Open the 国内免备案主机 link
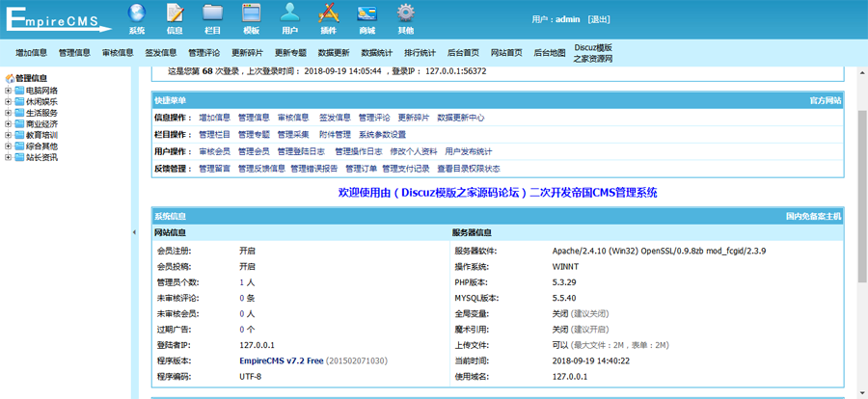The image size is (868, 399). pyautogui.click(x=813, y=217)
